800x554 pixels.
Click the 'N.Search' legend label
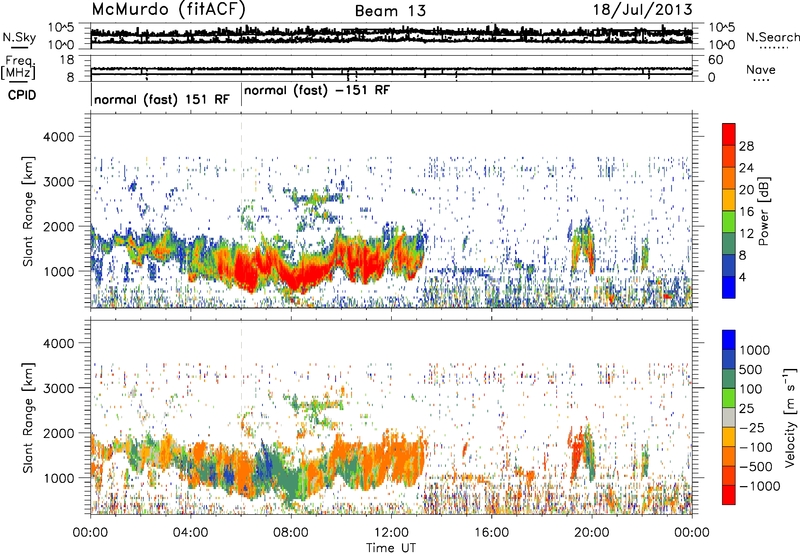point(772,37)
